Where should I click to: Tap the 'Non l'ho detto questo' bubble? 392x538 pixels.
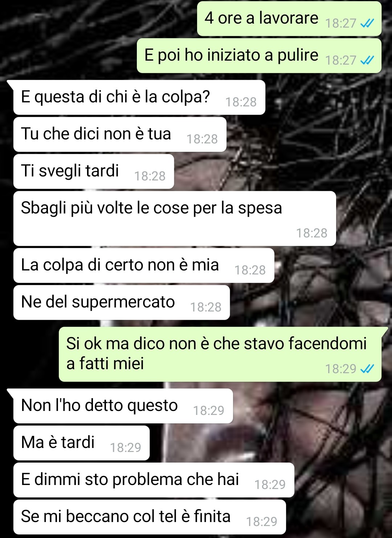[x=123, y=406]
